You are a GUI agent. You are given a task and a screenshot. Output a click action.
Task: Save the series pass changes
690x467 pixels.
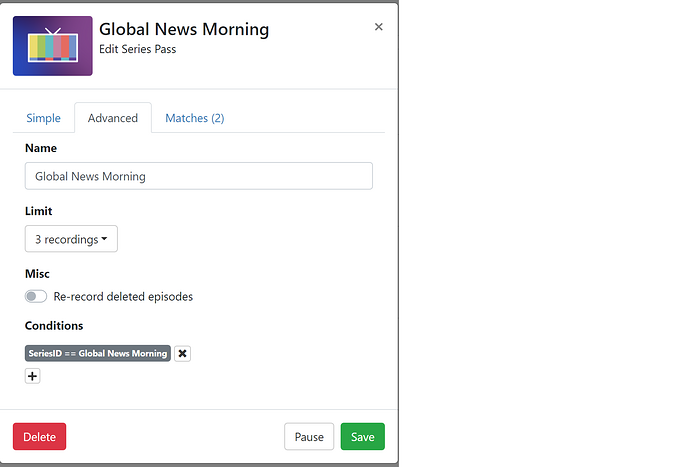(x=362, y=437)
